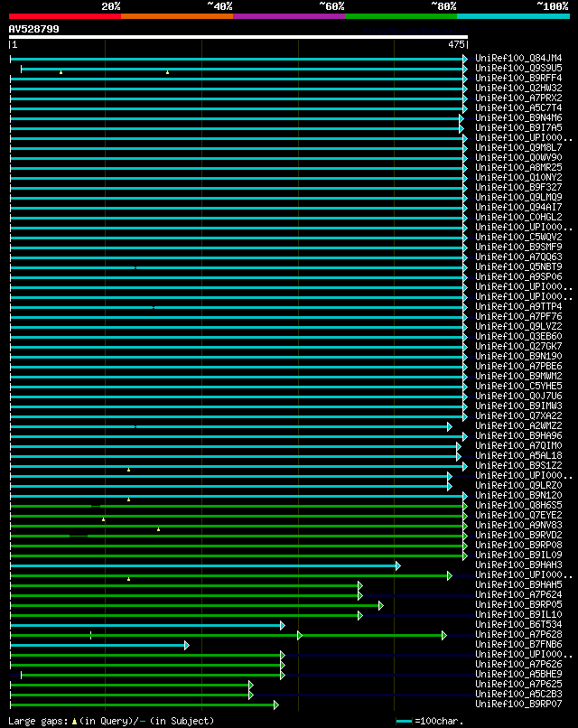Select the UniRef100_B9N190 label
This screenshot has height=728, width=578.
[518, 357]
